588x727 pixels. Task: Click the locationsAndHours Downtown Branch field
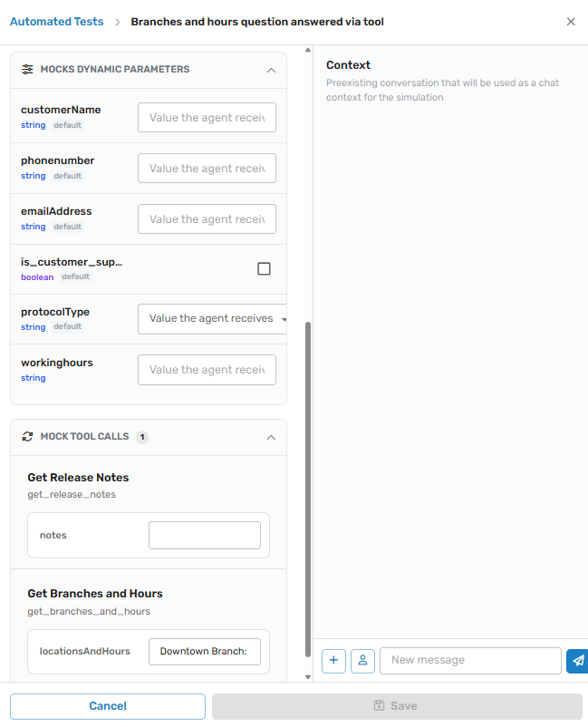coord(205,652)
